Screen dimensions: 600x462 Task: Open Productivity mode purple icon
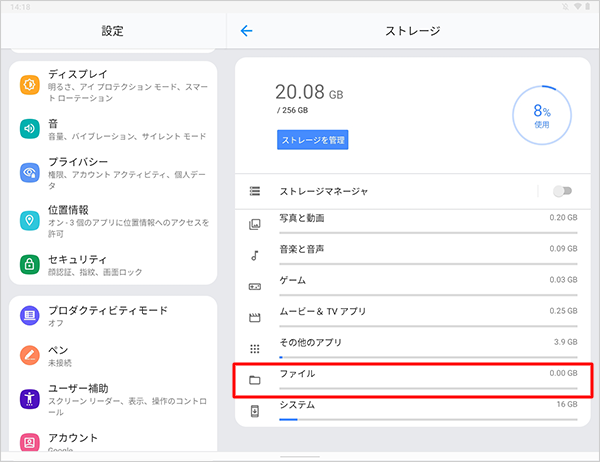(x=29, y=315)
